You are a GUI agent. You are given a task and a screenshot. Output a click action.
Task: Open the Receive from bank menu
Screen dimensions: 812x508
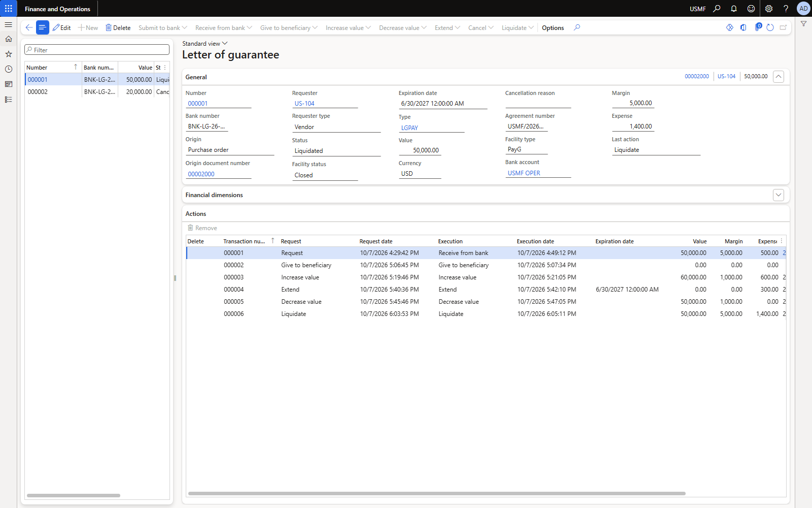pyautogui.click(x=224, y=27)
